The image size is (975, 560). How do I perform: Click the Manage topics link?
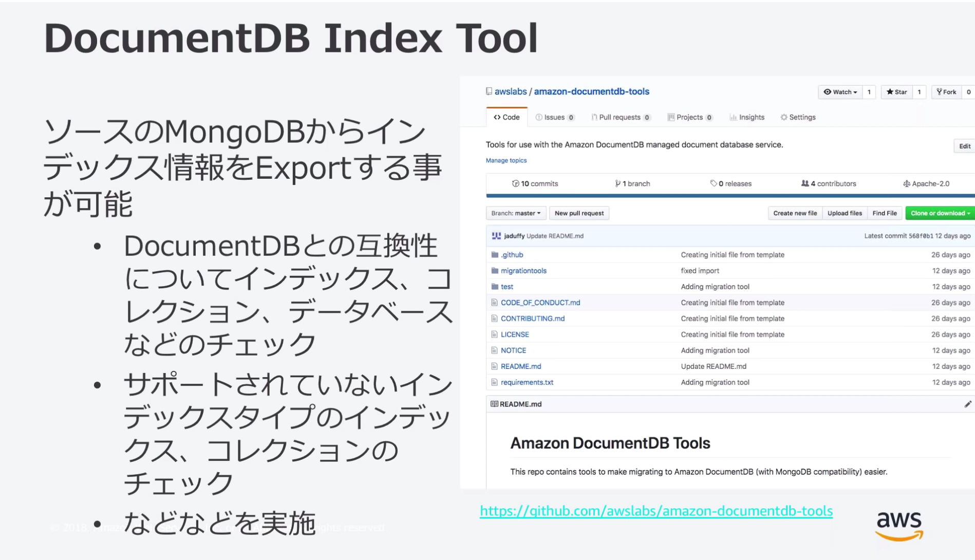click(x=505, y=160)
